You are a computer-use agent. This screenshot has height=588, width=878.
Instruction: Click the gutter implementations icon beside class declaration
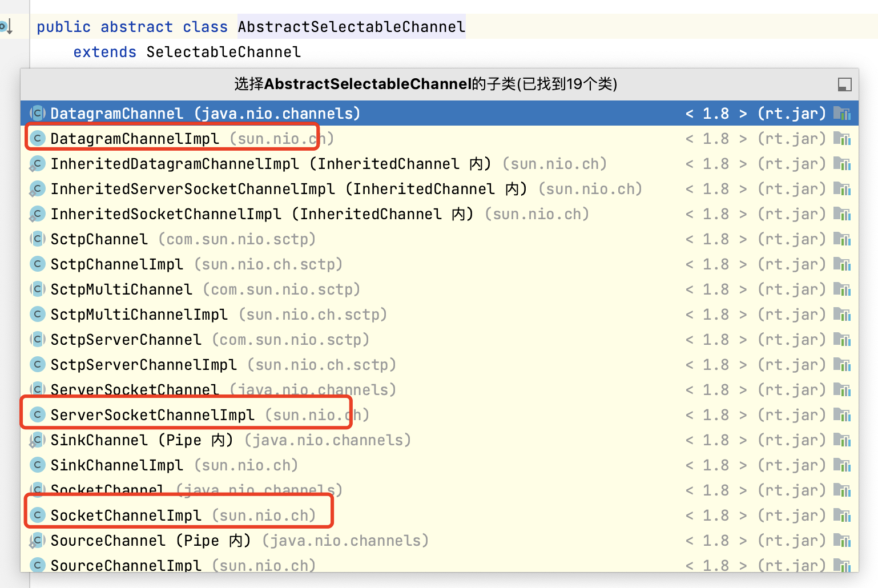(x=6, y=26)
